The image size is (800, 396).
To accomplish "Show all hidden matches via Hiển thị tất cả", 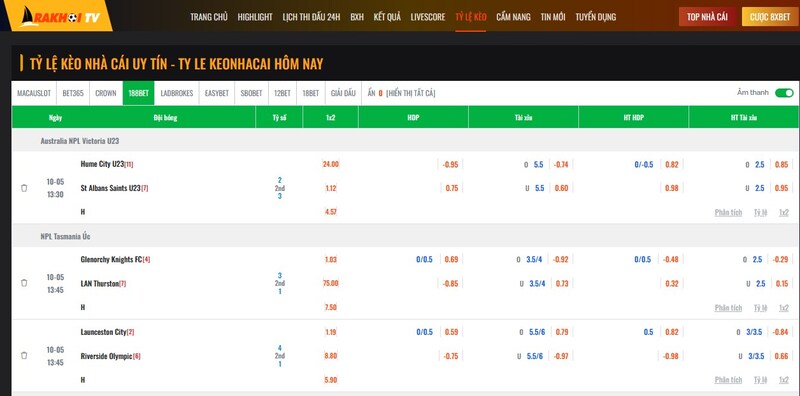I will pyautogui.click(x=411, y=93).
